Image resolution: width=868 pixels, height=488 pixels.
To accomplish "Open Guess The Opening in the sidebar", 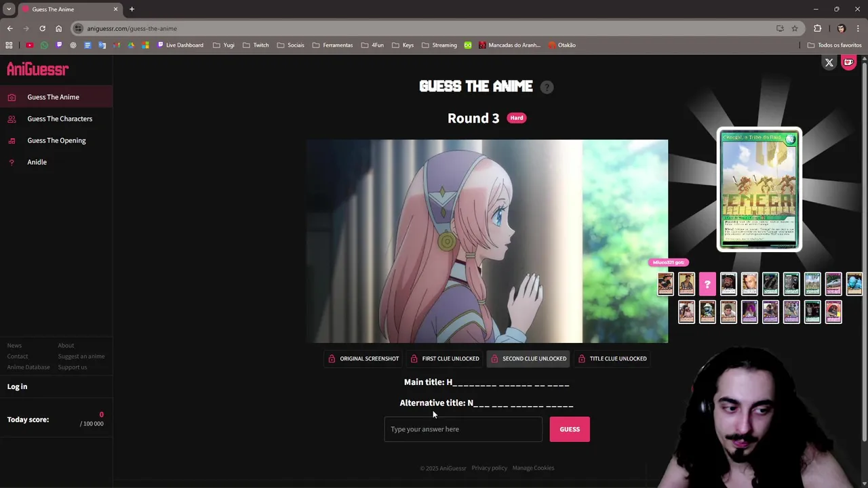I will [x=56, y=140].
